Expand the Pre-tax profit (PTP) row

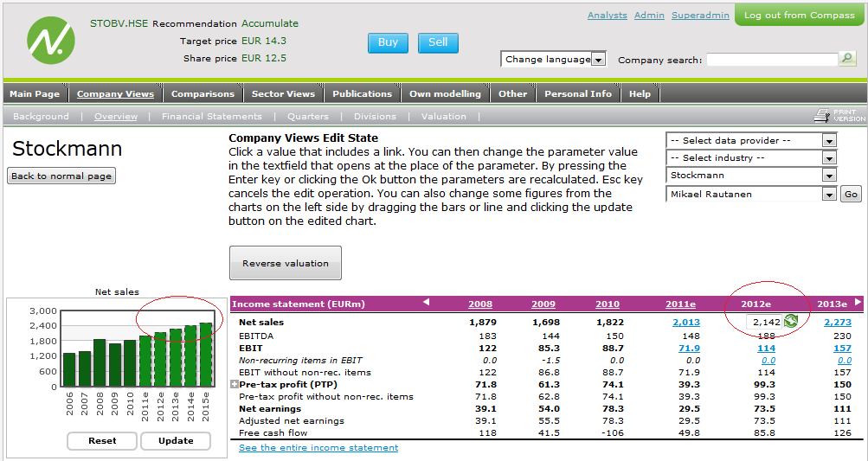[235, 384]
